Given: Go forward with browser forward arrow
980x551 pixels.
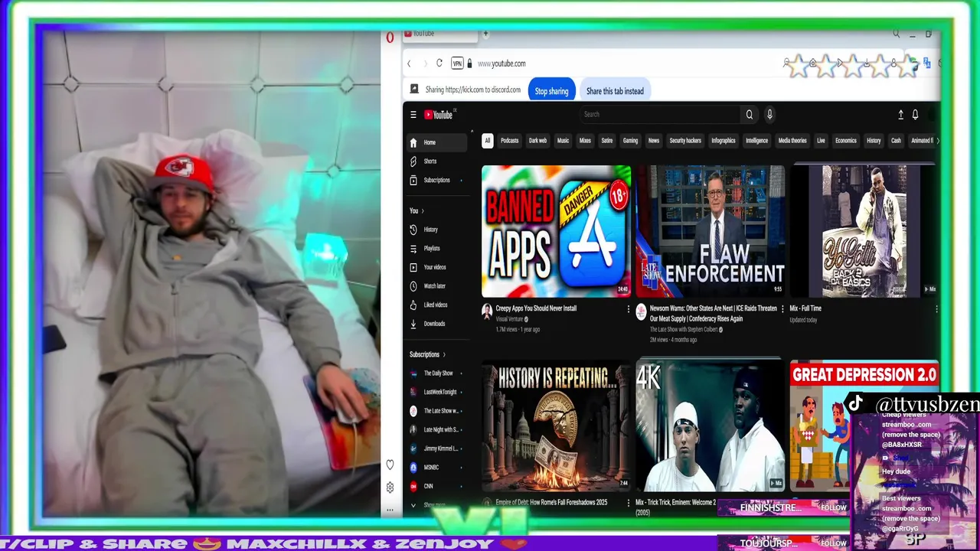Looking at the screenshot, I should (425, 64).
